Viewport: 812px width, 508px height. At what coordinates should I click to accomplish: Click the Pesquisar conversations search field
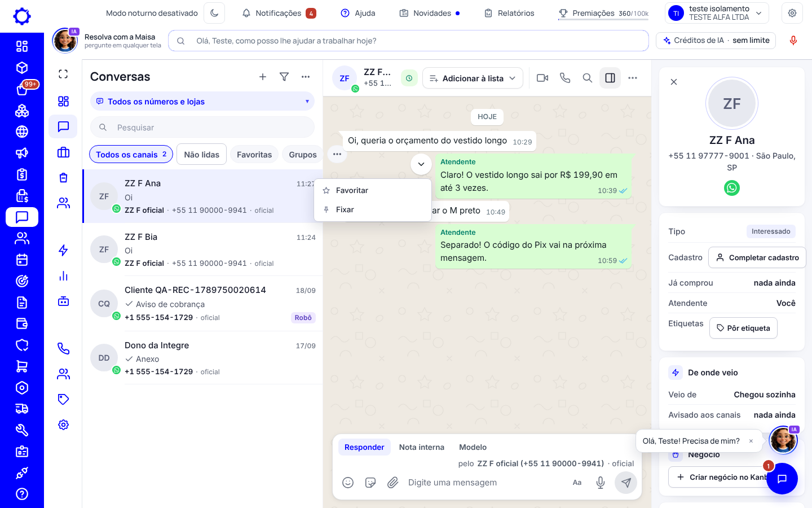202,128
